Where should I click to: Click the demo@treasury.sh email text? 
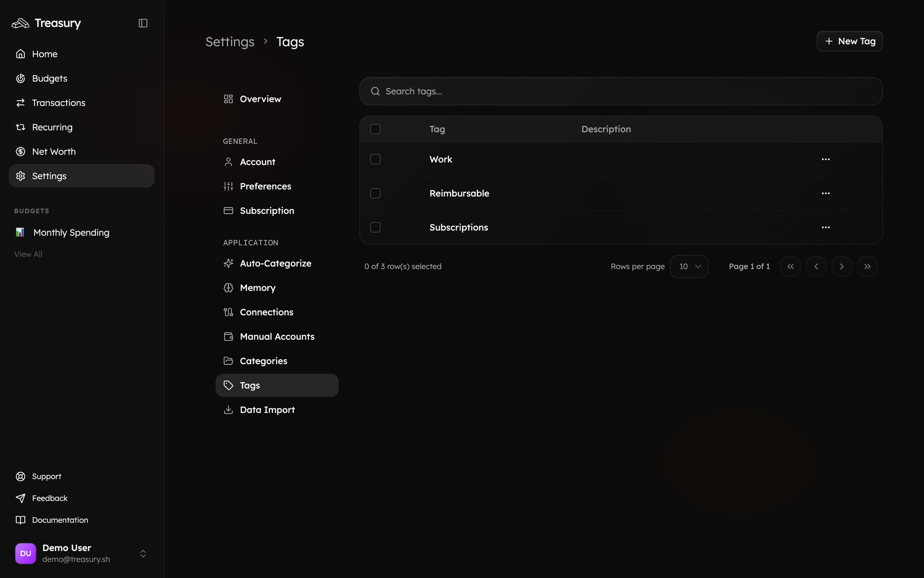point(76,559)
